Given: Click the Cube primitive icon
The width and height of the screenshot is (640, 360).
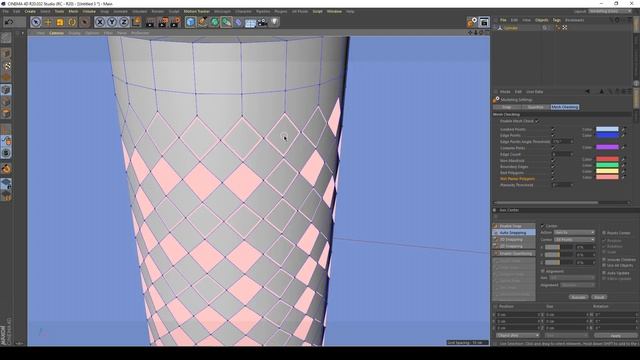Looking at the screenshot, I should 190,22.
